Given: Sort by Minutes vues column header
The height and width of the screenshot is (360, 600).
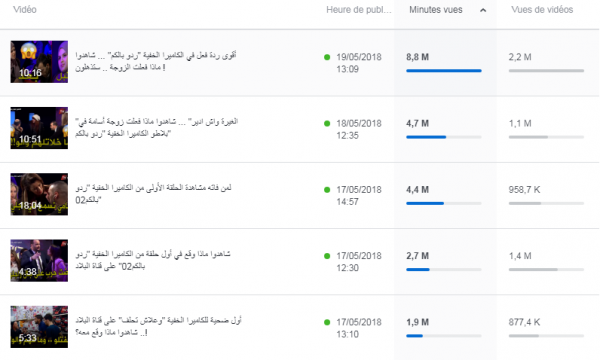Looking at the screenshot, I should (x=435, y=10).
